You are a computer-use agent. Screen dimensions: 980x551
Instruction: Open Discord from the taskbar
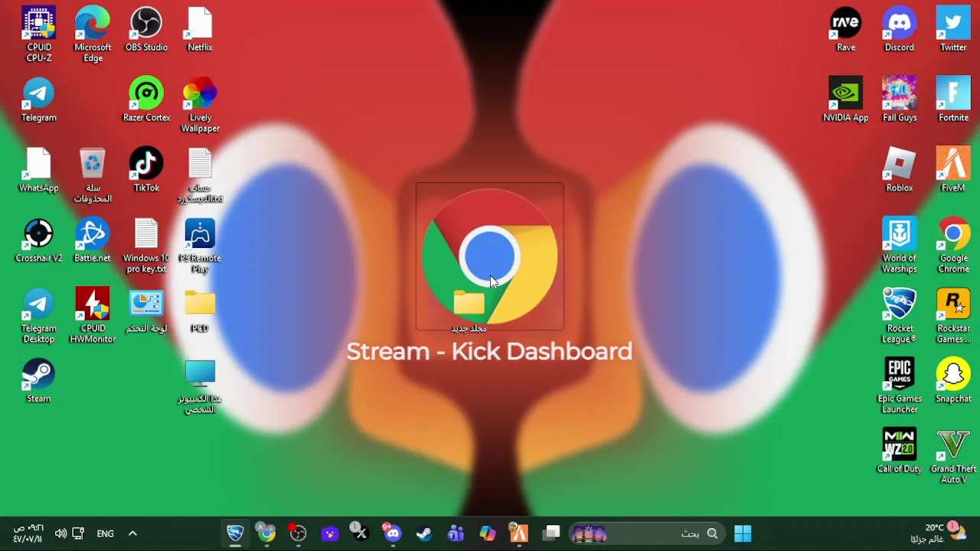pyautogui.click(x=392, y=533)
